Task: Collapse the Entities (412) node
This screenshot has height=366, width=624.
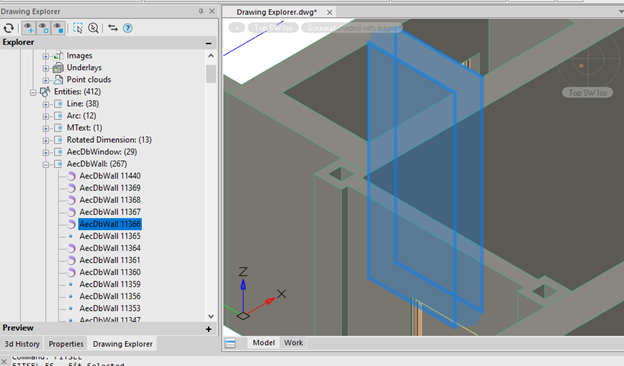Action: click(x=33, y=93)
